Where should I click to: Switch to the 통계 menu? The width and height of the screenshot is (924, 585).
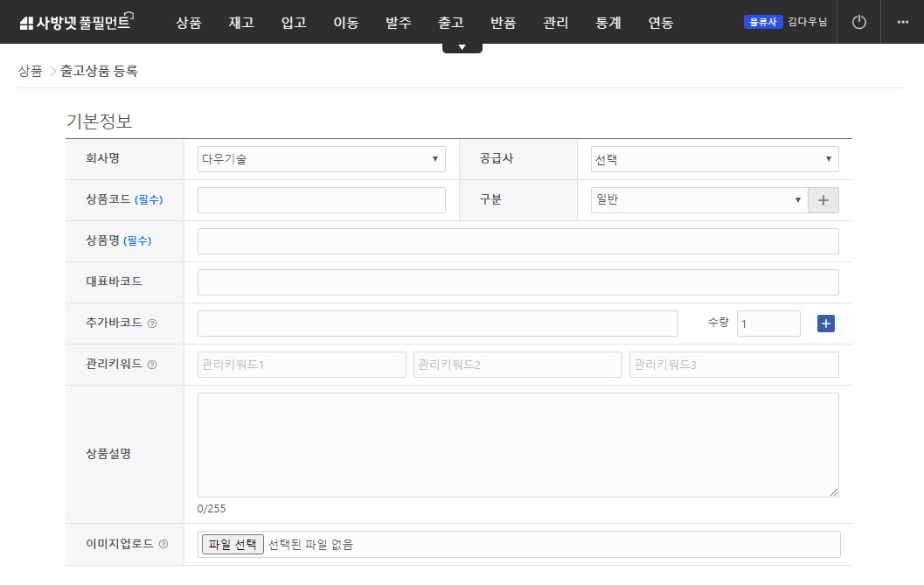click(608, 23)
